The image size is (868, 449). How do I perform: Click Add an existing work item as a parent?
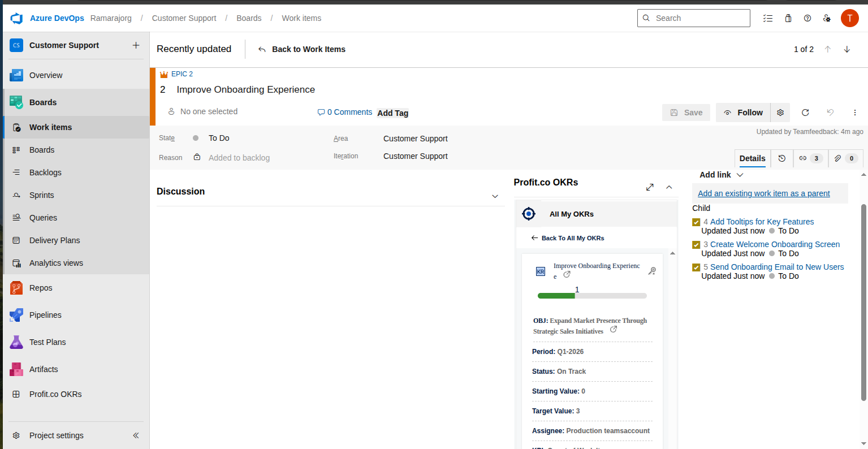(764, 193)
